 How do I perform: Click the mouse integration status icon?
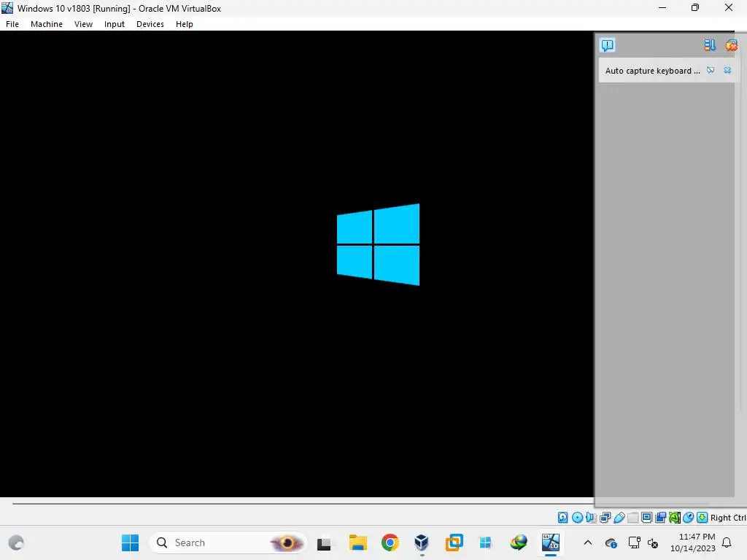click(689, 518)
